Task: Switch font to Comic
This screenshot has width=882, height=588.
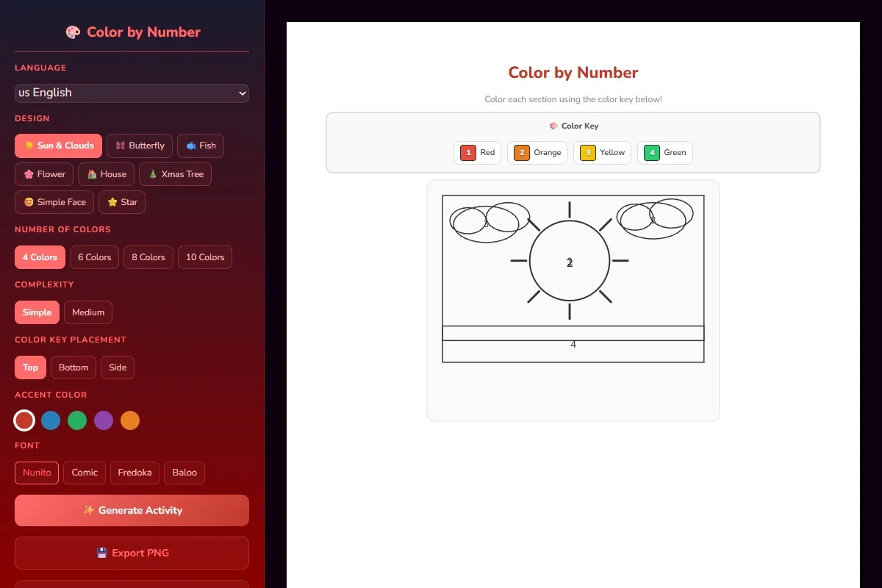Action: click(85, 473)
